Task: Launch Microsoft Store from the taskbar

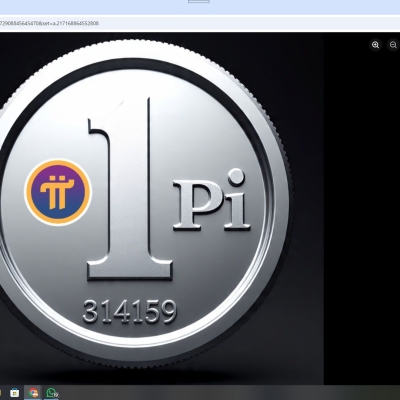Action: 14,393
